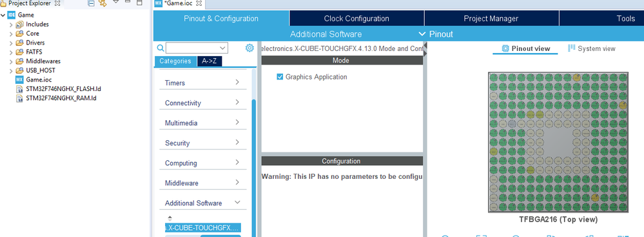The height and width of the screenshot is (237, 644).
Task: Select X-CUBE-TOUCHGFX list entry
Action: [x=203, y=228]
